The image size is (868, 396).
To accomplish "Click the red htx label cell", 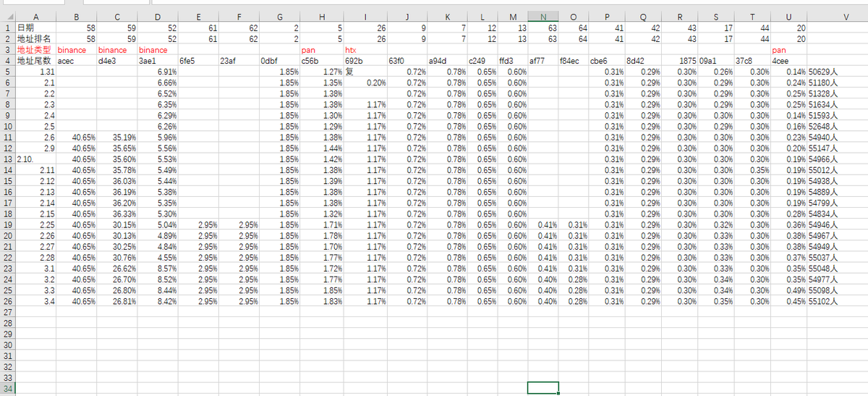I will (365, 50).
